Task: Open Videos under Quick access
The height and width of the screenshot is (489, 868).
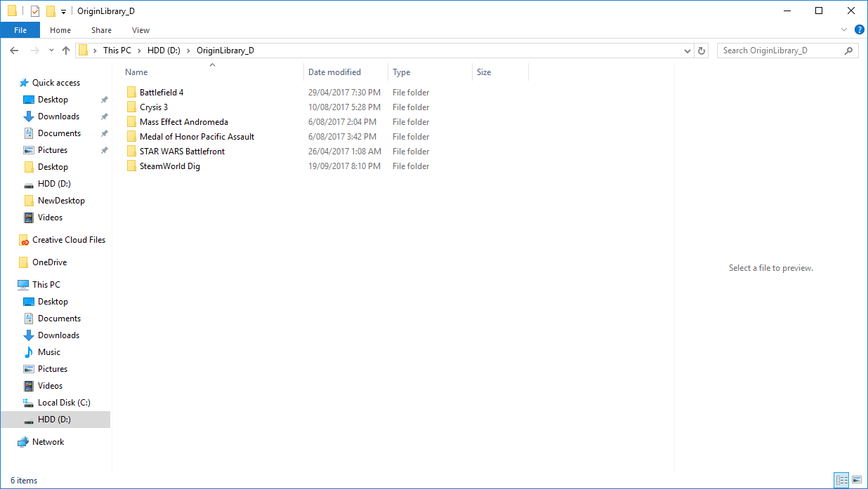Action: coord(50,217)
